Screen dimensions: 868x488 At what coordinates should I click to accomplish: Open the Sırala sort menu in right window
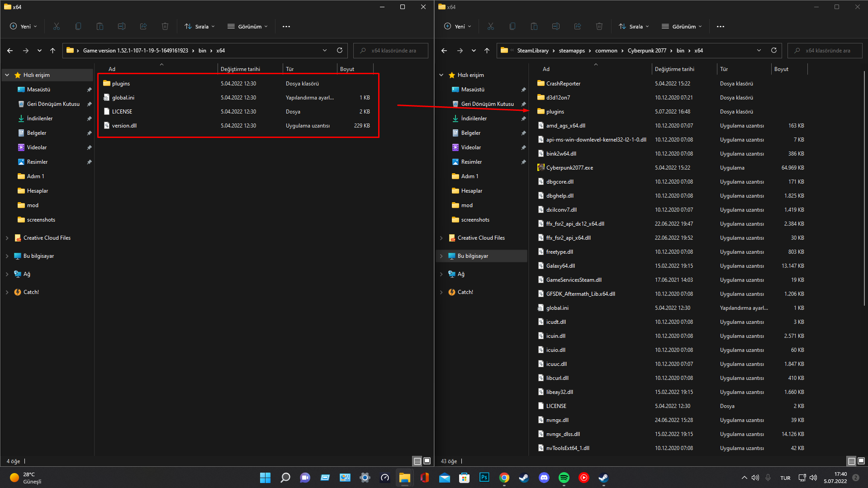point(634,26)
